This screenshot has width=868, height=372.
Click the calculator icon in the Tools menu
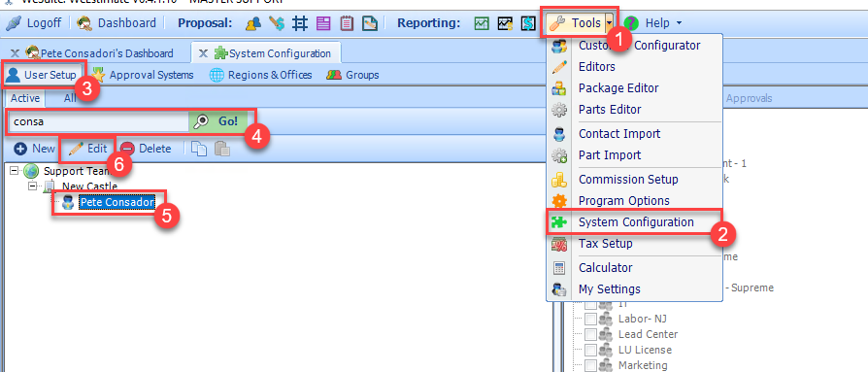point(559,267)
